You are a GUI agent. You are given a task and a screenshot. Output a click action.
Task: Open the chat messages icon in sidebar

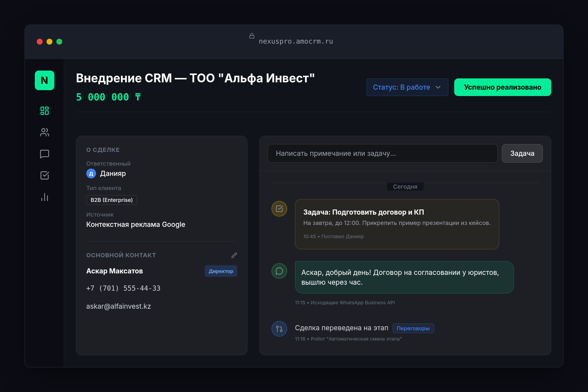tap(45, 154)
